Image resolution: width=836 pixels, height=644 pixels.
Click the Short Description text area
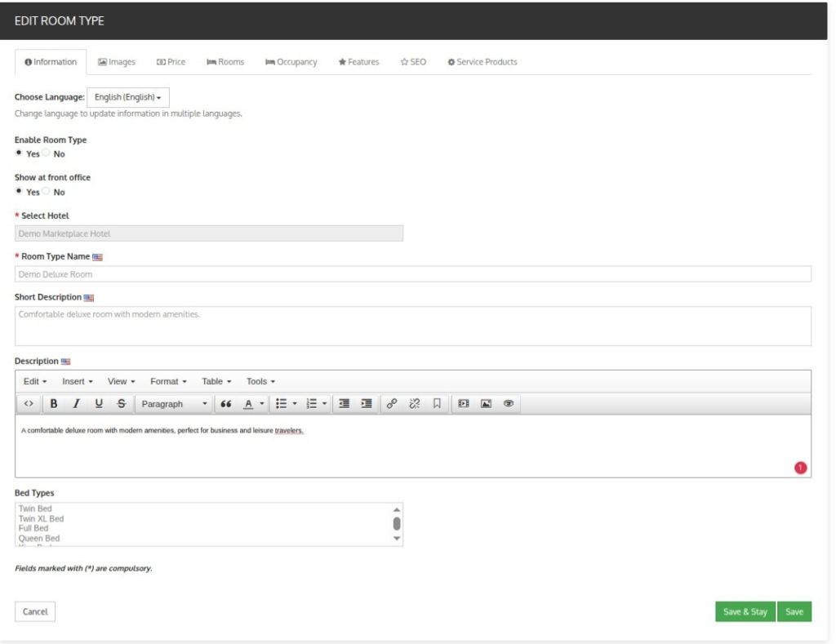(413, 326)
